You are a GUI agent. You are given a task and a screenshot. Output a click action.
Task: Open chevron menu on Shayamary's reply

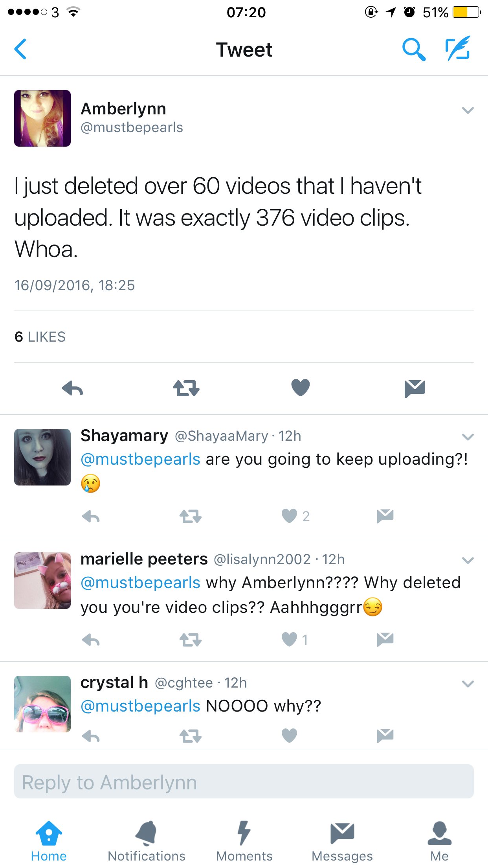pos(468,437)
